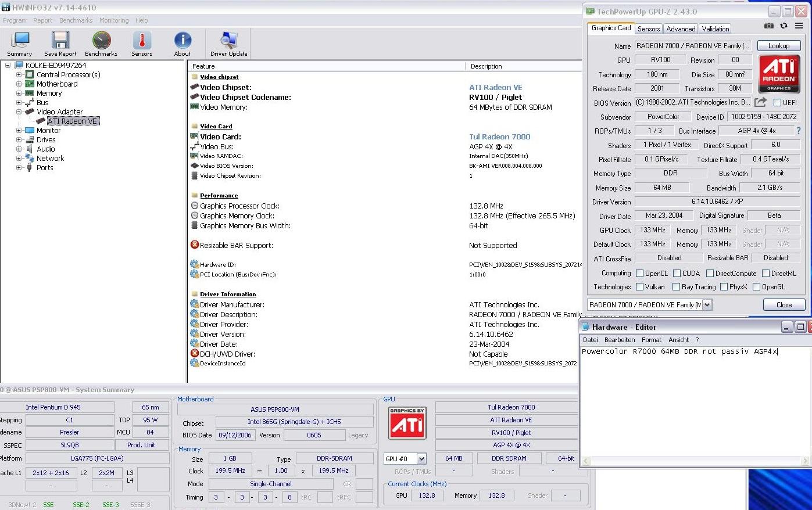812x510 pixels.
Task: Toggle the UEFI checkbox in GPU-Z
Action: click(777, 103)
